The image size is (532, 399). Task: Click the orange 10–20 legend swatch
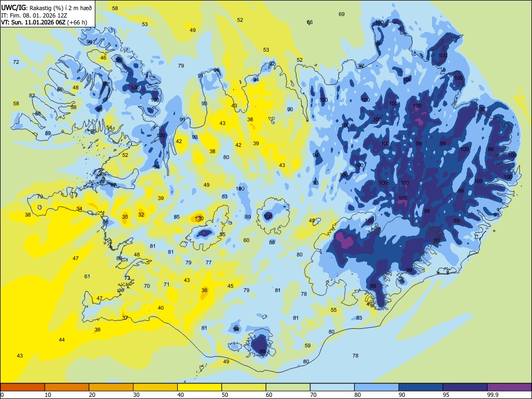67,387
